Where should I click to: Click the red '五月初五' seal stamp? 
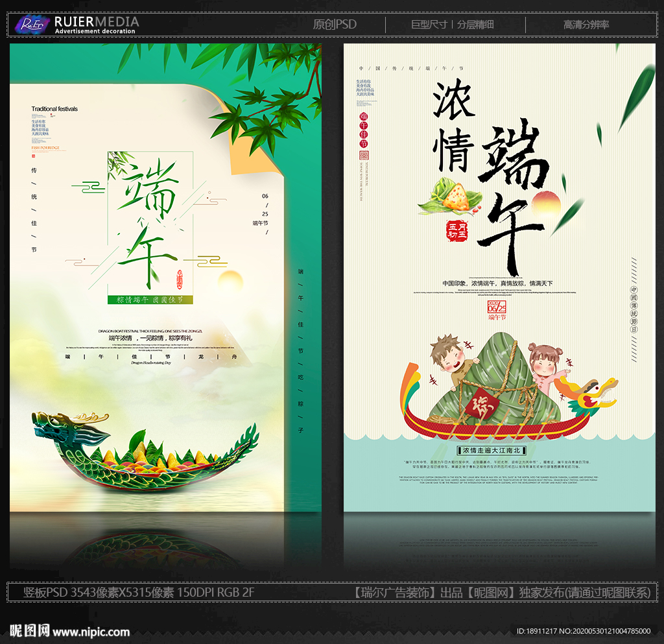click(x=457, y=230)
